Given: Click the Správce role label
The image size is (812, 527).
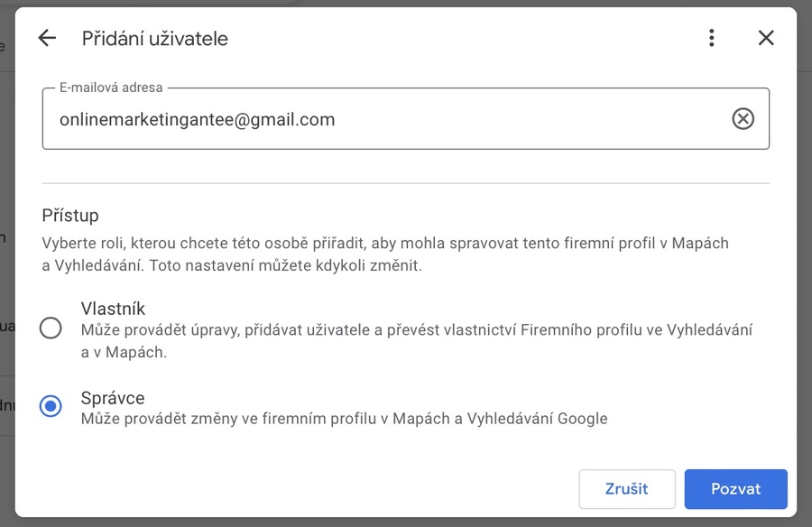Looking at the screenshot, I should (x=113, y=398).
